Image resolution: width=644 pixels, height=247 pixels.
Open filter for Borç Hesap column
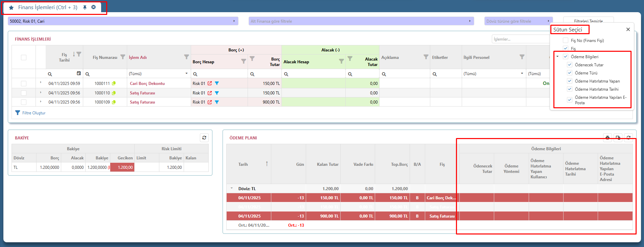[x=244, y=61]
